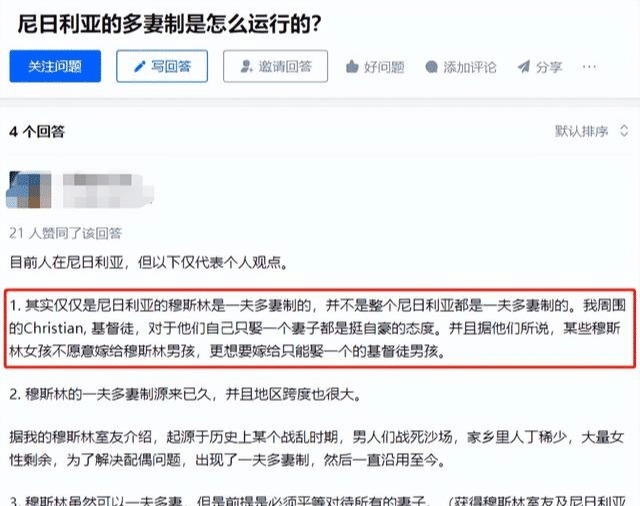Click the question title about 尼日利亚多妻制
The image size is (640, 506).
coord(169,24)
